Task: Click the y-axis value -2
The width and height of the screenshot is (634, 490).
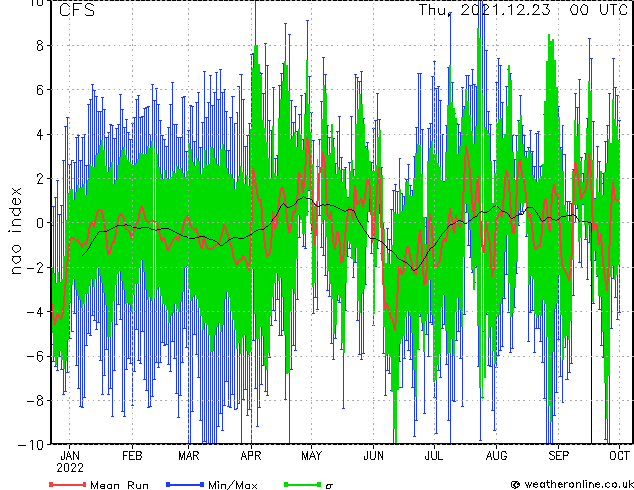Action: [35, 267]
